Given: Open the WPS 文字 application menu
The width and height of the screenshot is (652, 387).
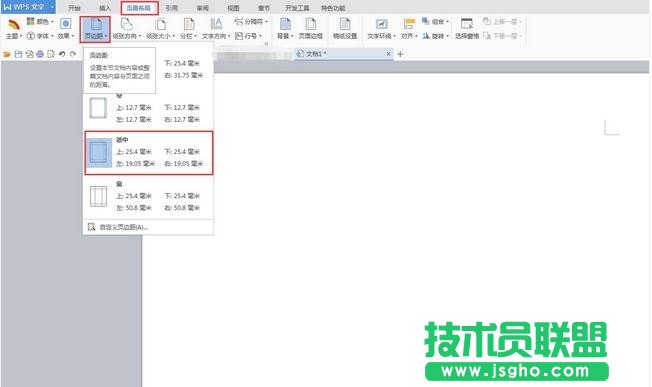Looking at the screenshot, I should [28, 7].
